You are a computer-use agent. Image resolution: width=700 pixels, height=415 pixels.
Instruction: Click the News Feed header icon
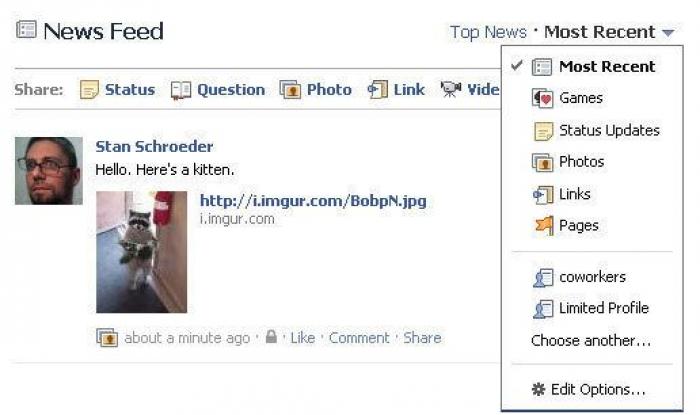(26, 30)
